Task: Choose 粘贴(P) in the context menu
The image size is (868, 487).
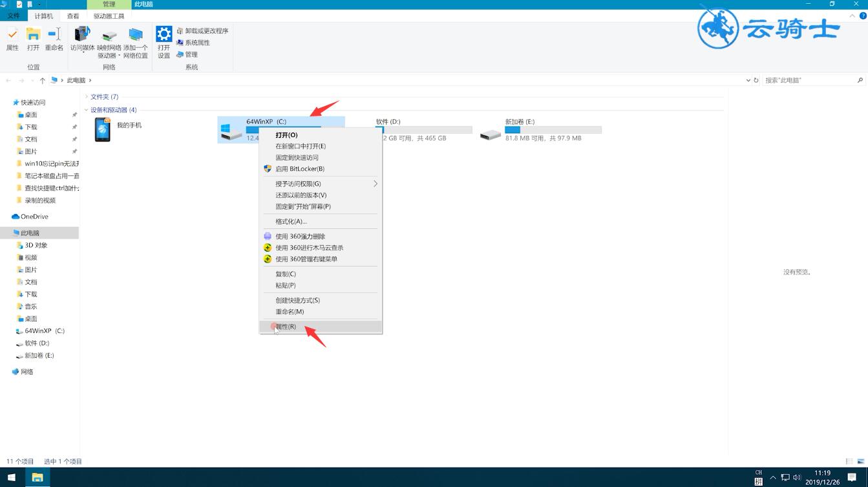Action: coord(321,285)
